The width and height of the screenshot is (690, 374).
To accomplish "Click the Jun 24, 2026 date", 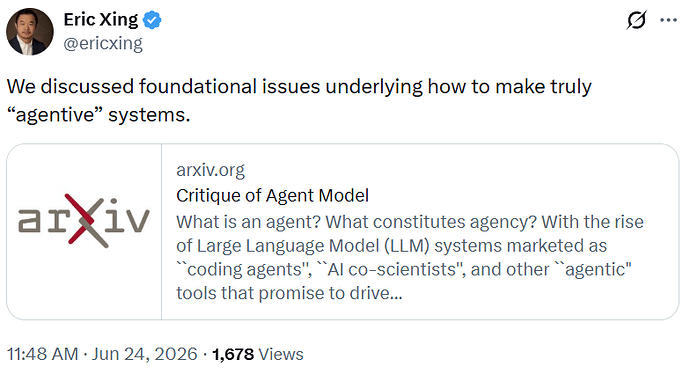I will tap(144, 354).
